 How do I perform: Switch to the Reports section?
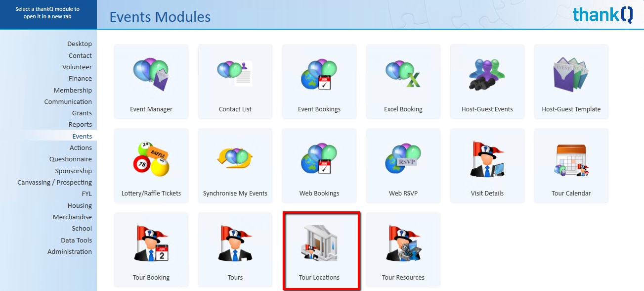(x=80, y=125)
